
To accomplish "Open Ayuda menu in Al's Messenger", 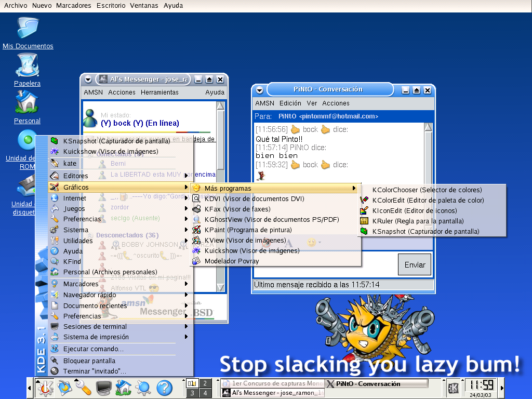I will click(x=215, y=92).
